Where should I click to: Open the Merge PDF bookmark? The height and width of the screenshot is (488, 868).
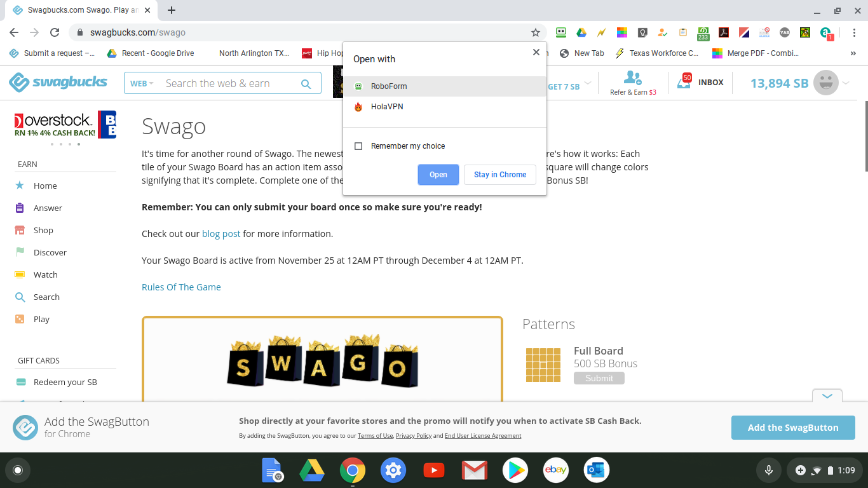[x=756, y=53]
